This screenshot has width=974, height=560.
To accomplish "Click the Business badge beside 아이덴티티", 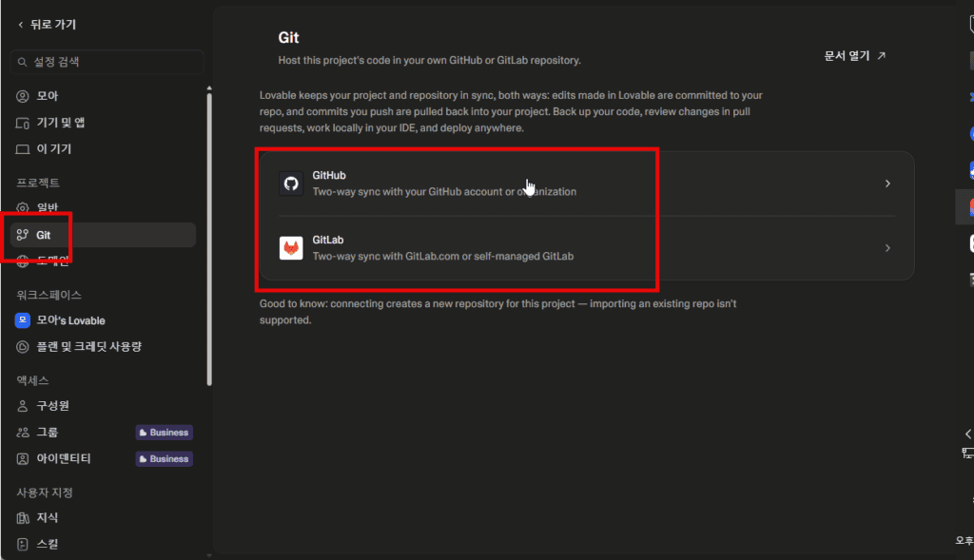I will pos(164,459).
